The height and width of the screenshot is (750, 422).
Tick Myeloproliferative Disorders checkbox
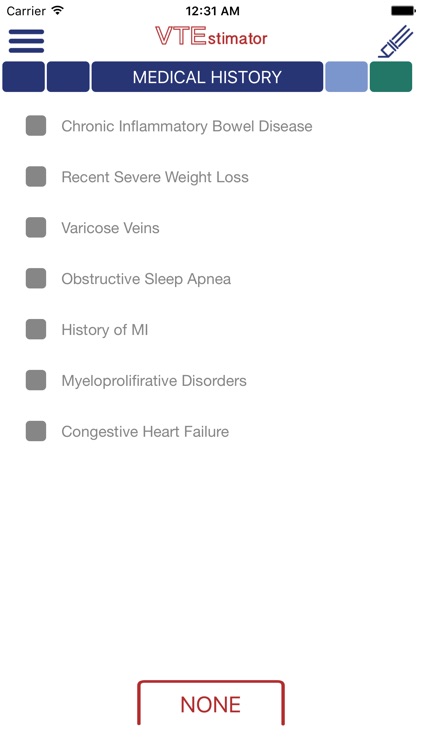(36, 380)
